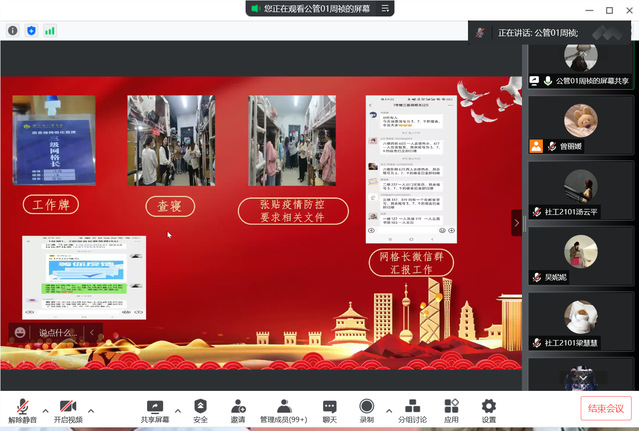The width and height of the screenshot is (639, 431).
Task: Click the 邀请 invite icon
Action: click(x=238, y=408)
